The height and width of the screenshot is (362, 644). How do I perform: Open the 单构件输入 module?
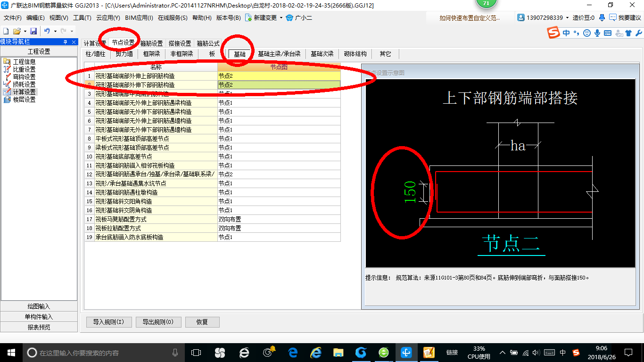(39, 317)
